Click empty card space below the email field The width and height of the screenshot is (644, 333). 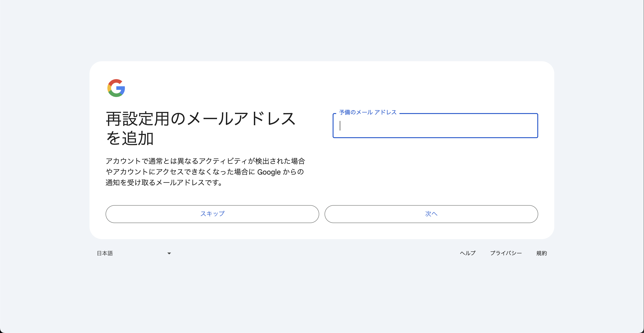tap(435, 170)
